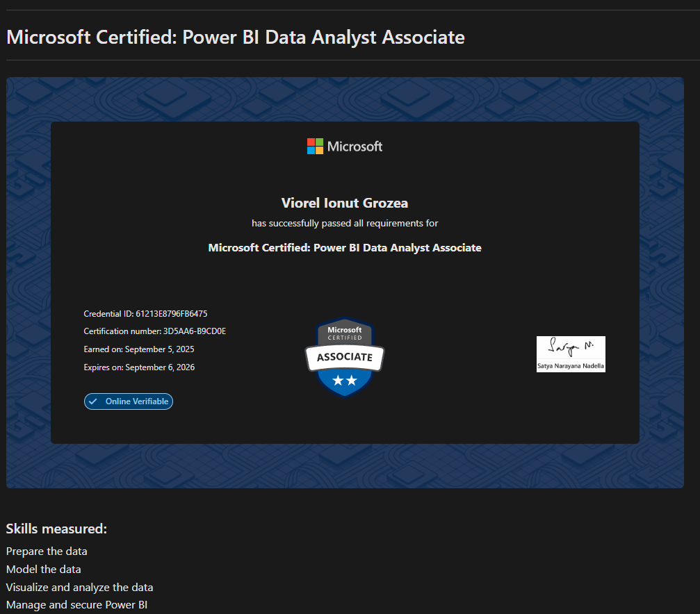Click the Expires on September 6, 2026 line
The width and height of the screenshot is (700, 614).
pyautogui.click(x=139, y=367)
